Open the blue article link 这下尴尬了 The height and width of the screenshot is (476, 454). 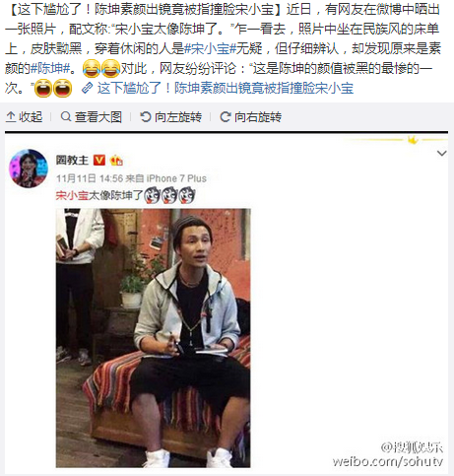pyautogui.click(x=226, y=88)
